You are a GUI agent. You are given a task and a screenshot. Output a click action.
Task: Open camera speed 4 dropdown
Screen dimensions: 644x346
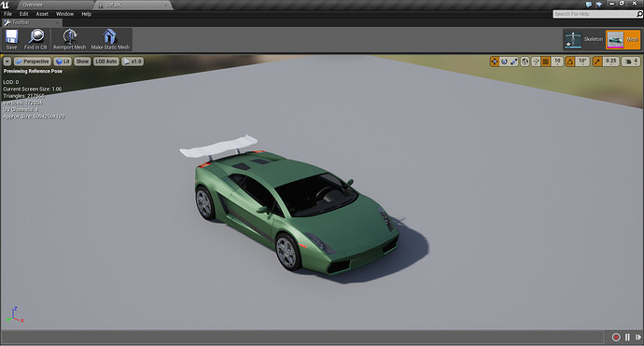click(x=631, y=62)
